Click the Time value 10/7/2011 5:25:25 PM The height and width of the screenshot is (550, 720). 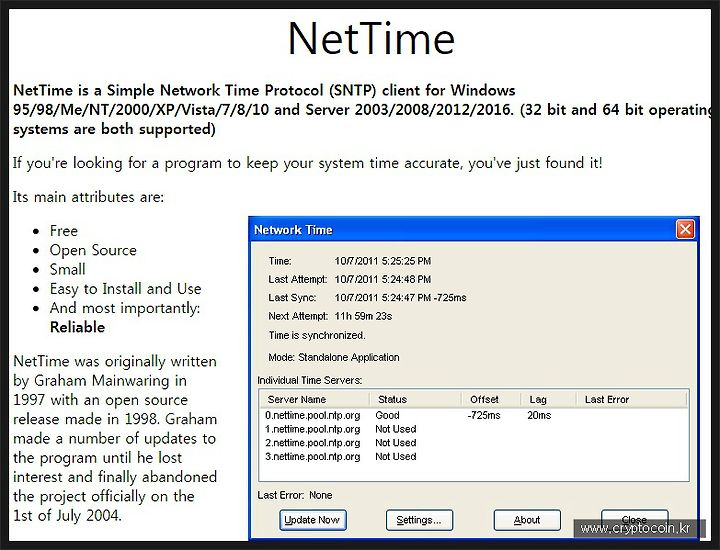pyautogui.click(x=382, y=261)
